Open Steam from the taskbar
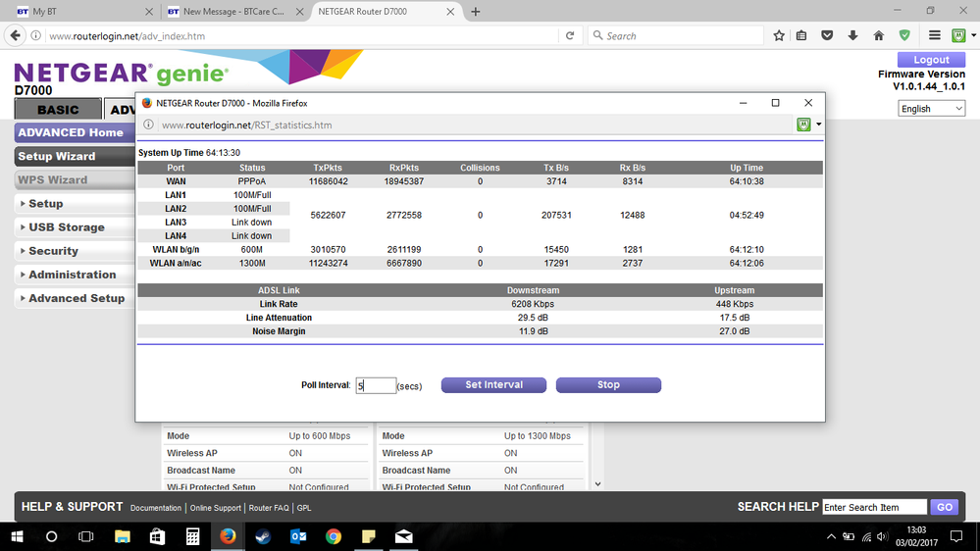 (263, 536)
